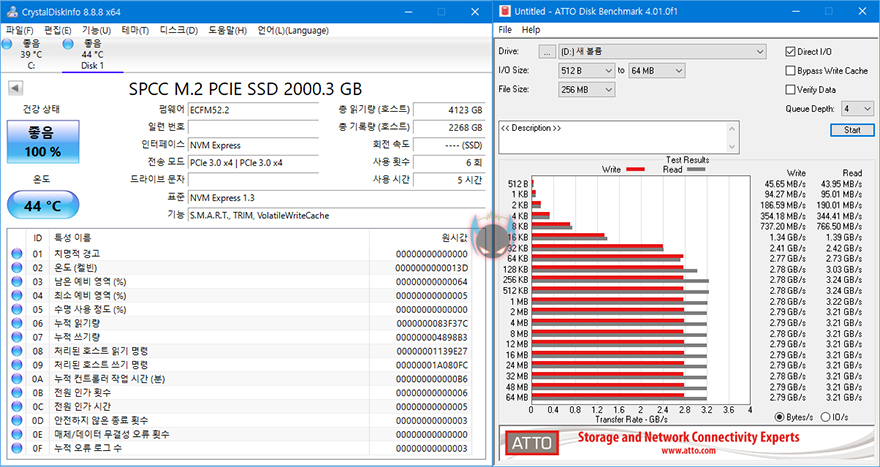
Task: Click the firmware field ECFM52.2
Action: [253, 110]
